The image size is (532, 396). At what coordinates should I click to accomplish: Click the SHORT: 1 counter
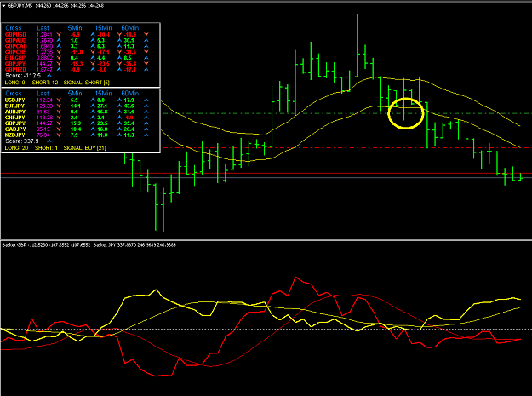47,148
